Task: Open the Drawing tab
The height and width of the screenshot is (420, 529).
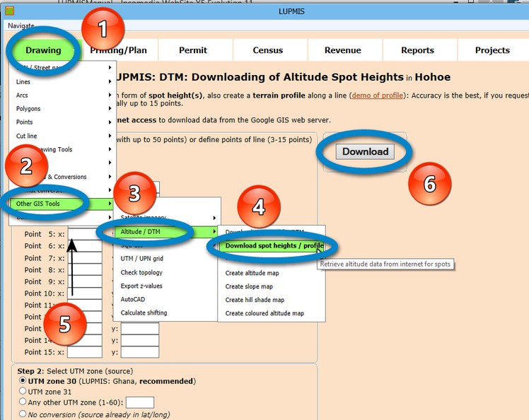Action: 44,50
